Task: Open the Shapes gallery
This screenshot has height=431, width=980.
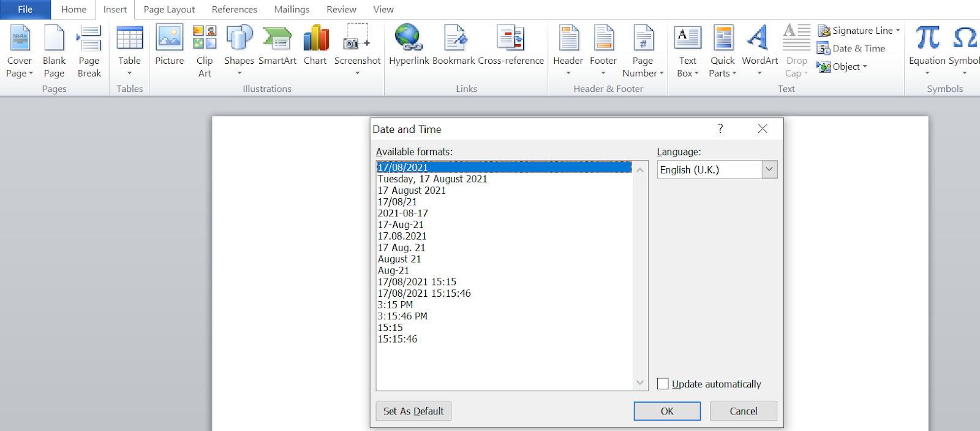Action: 239,51
